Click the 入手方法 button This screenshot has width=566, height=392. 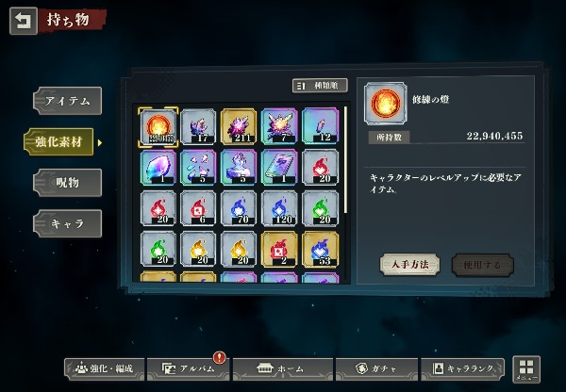pos(410,265)
